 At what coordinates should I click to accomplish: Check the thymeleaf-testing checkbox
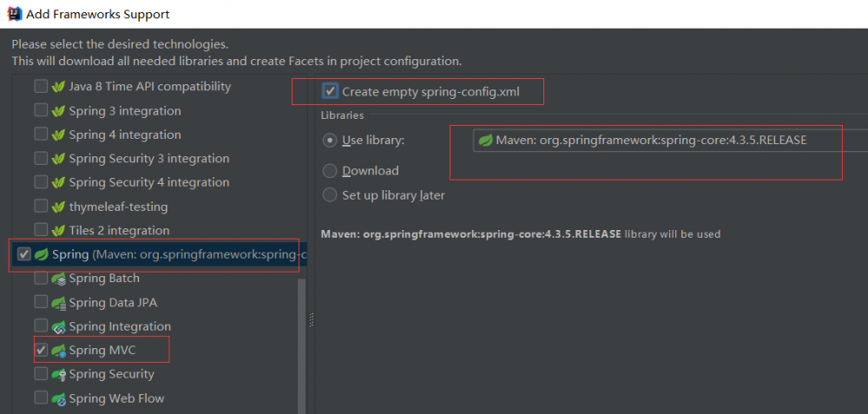[41, 207]
